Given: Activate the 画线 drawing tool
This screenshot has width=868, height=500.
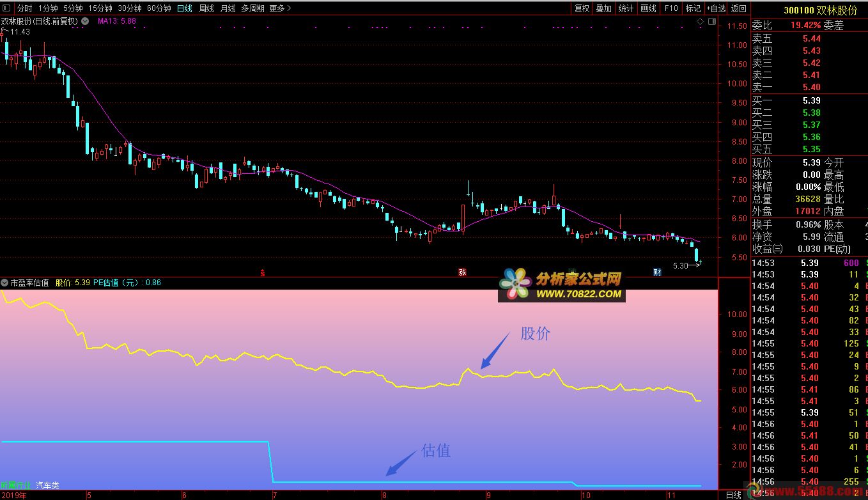Looking at the screenshot, I should point(648,8).
